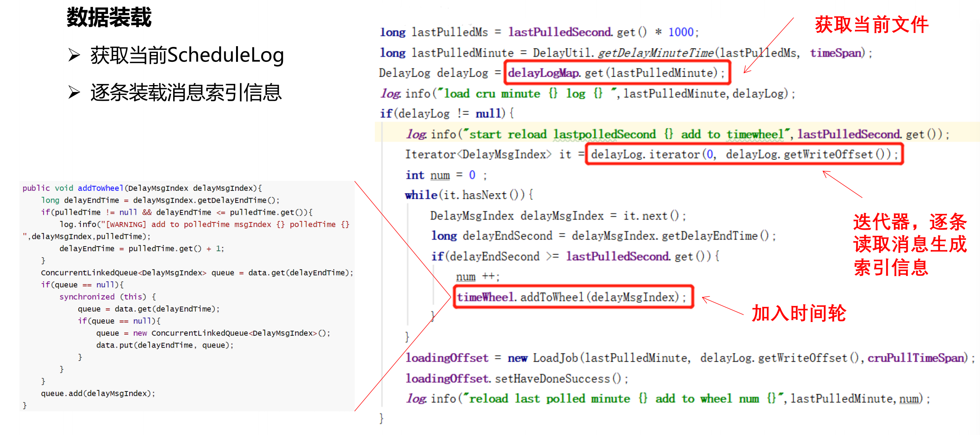Click the red annotation 获取当前文件
980x435 pixels.
click(871, 25)
